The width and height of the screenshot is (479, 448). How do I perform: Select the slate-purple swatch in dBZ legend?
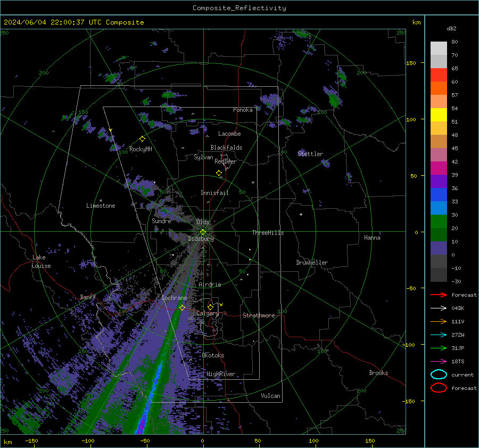pyautogui.click(x=439, y=248)
